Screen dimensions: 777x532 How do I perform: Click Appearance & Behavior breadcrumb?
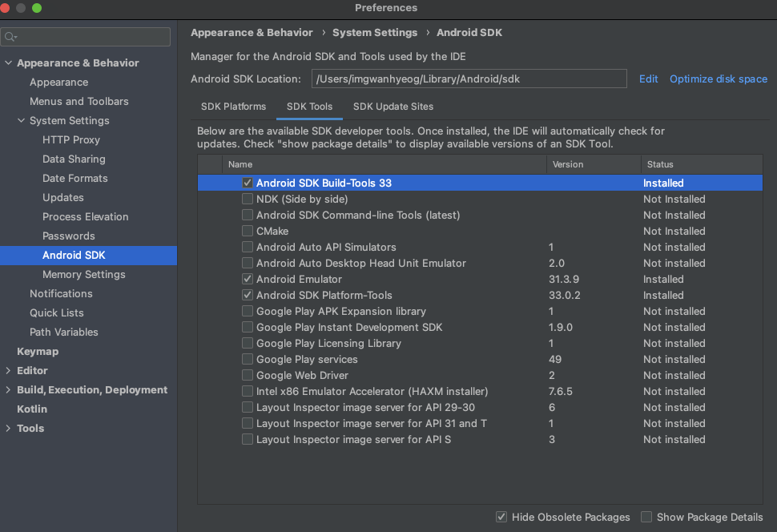click(252, 33)
